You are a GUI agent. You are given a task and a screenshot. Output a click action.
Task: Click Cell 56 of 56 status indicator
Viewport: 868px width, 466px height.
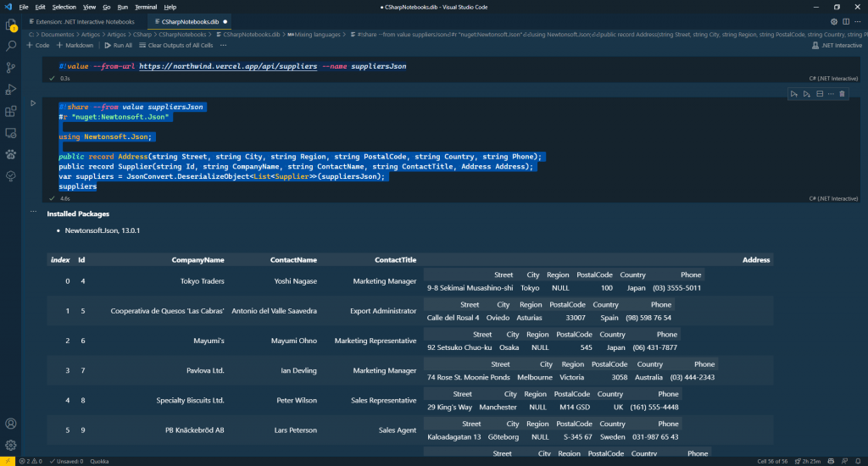(x=772, y=461)
